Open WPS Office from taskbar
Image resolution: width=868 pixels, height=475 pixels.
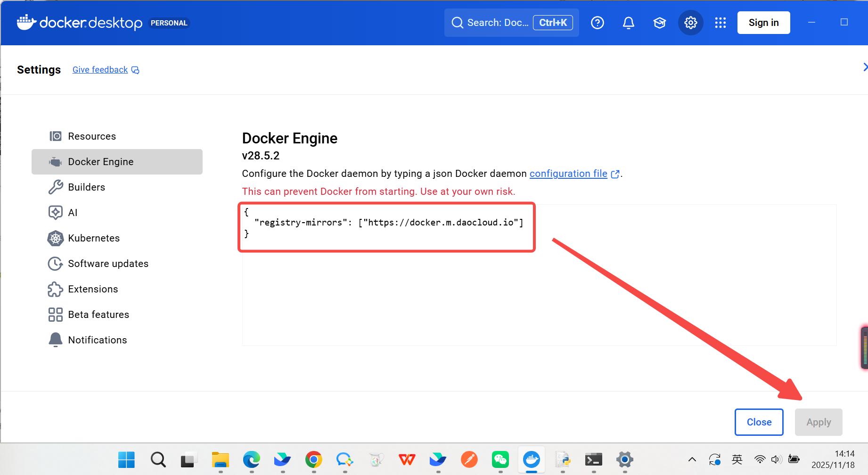[407, 459]
